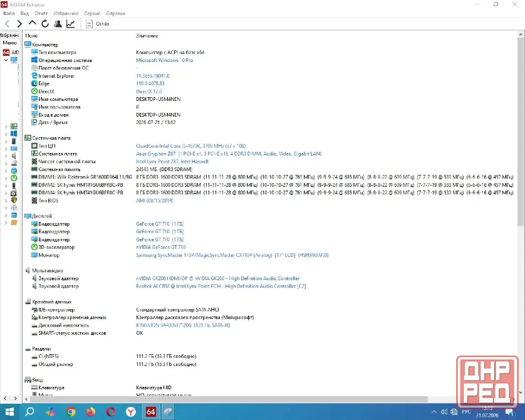This screenshot has width=525, height=420.
Task: Open the volume speaker tray icon
Action: click(444, 412)
